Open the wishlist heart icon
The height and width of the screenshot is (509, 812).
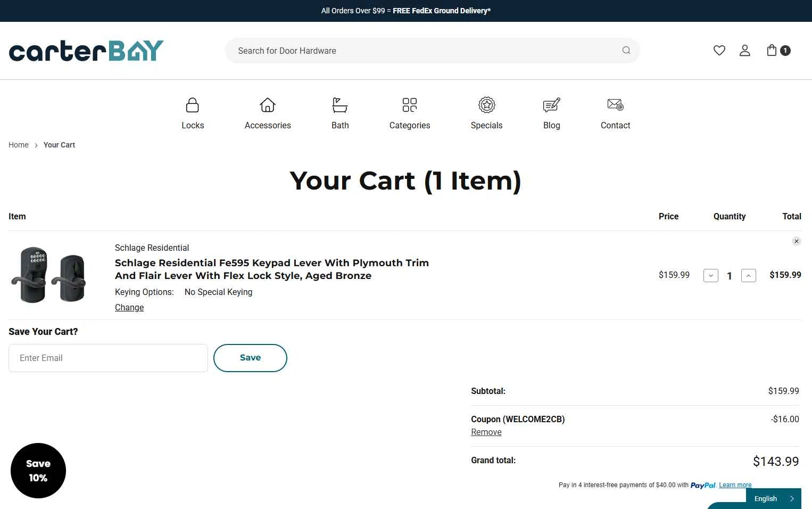pos(719,51)
